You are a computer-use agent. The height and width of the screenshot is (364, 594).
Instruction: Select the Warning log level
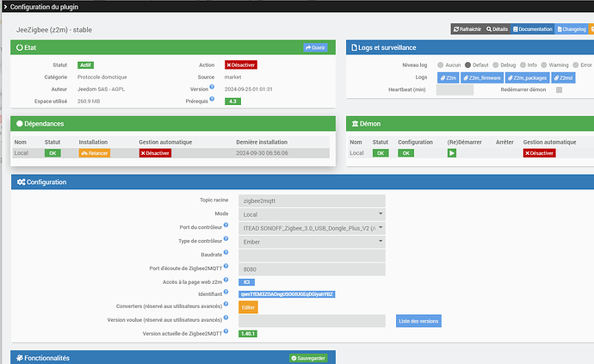click(544, 65)
